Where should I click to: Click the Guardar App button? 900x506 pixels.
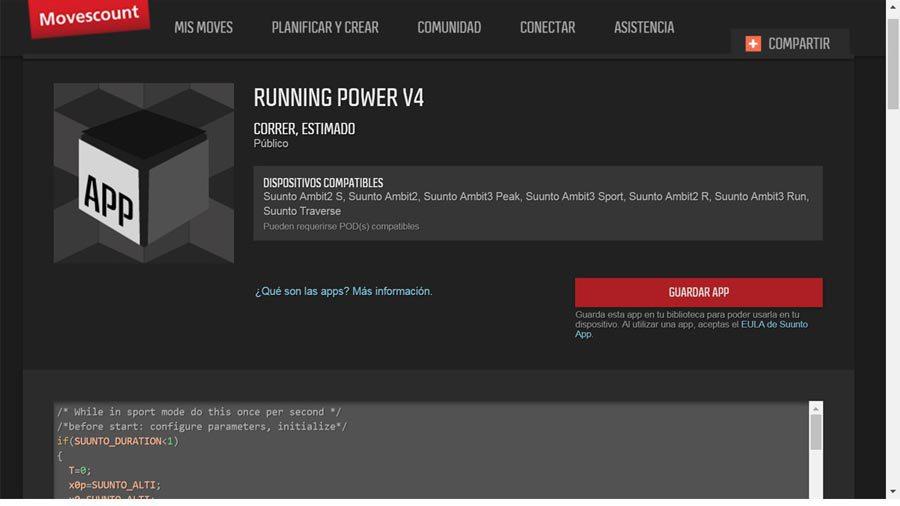tap(699, 293)
